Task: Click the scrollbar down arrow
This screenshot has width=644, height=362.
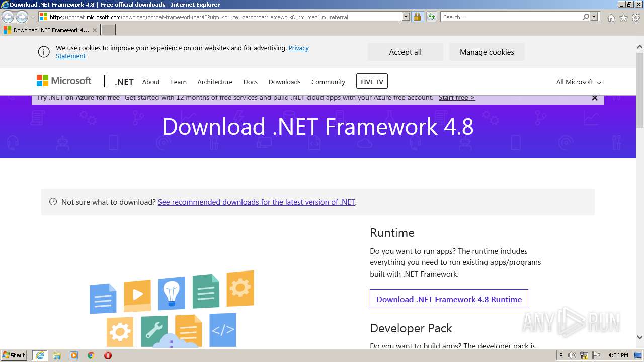Action: (x=639, y=337)
